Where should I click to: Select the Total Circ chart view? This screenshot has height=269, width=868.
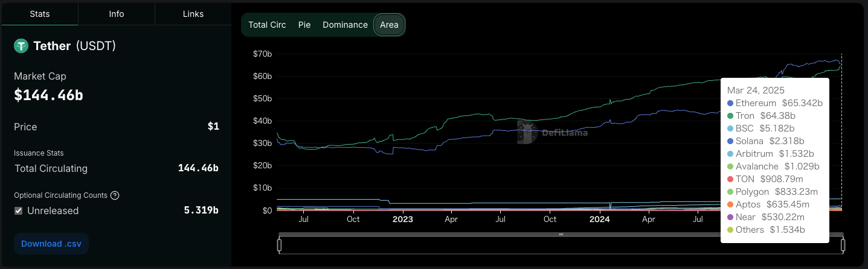click(267, 25)
